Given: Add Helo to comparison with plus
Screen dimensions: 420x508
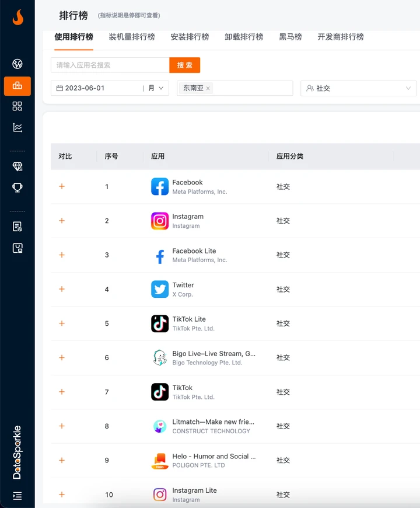Looking at the screenshot, I should (62, 460).
